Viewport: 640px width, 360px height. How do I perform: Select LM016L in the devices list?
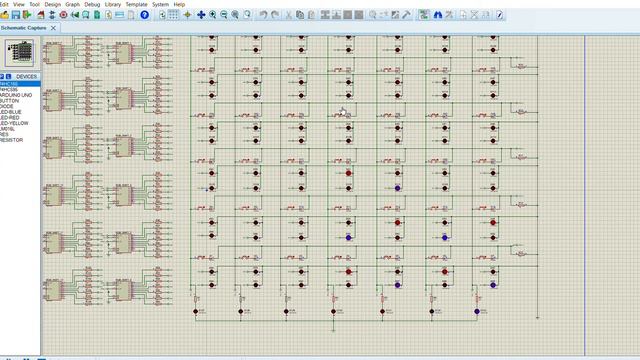[x=7, y=129]
